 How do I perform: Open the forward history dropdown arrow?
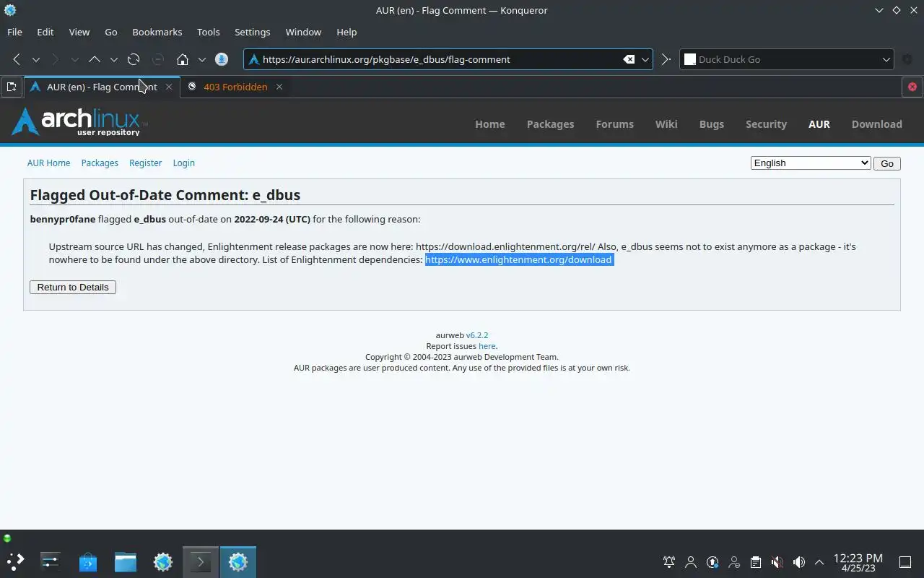pyautogui.click(x=74, y=59)
